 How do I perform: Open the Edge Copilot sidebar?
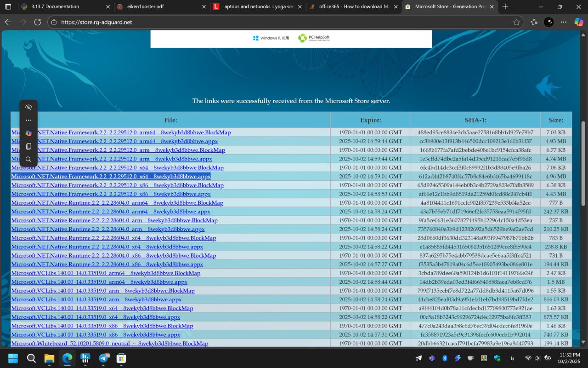(x=578, y=22)
